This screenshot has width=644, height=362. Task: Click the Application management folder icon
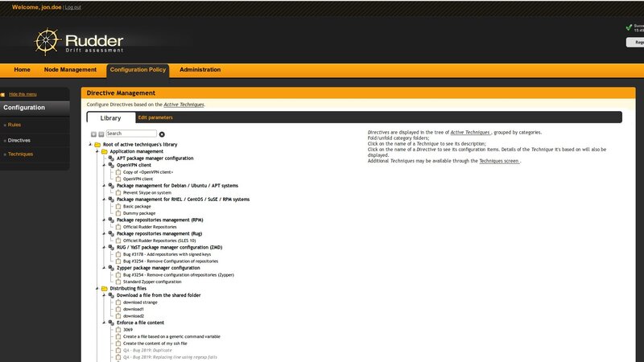[105, 151]
